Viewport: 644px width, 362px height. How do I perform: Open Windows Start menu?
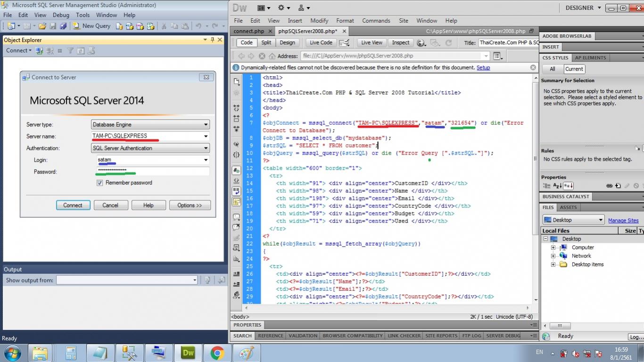point(13,353)
